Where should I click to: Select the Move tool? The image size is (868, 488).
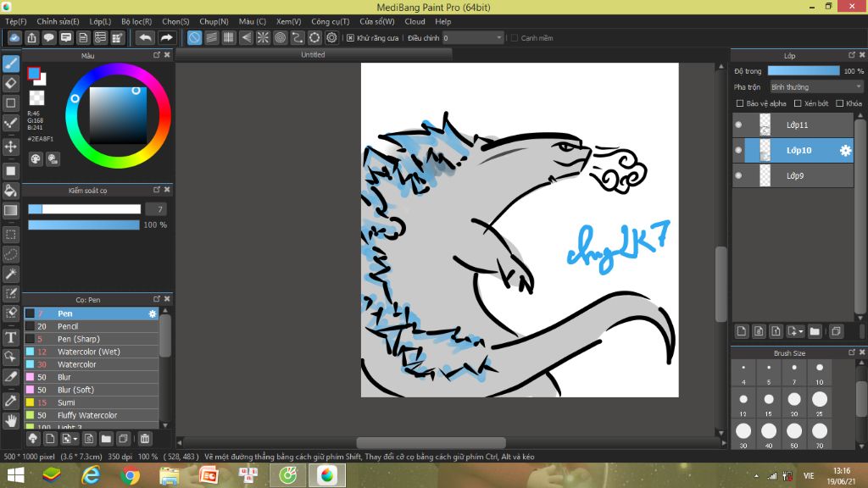(11, 147)
